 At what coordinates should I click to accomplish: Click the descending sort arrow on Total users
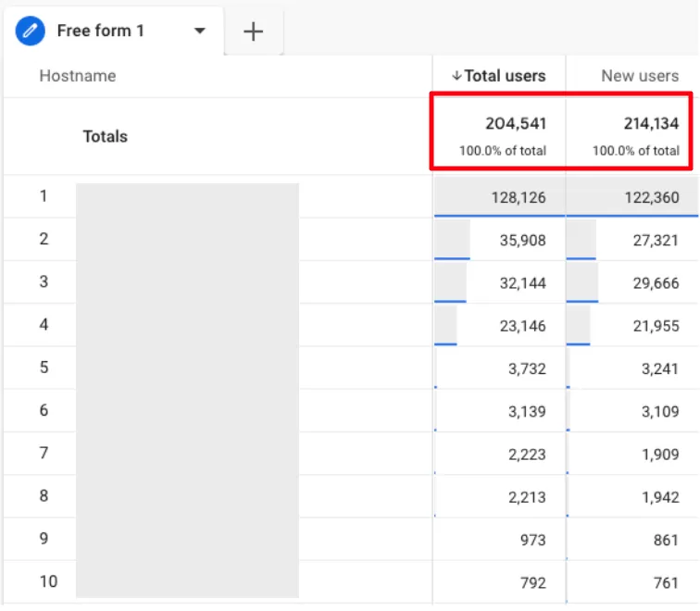[x=456, y=76]
